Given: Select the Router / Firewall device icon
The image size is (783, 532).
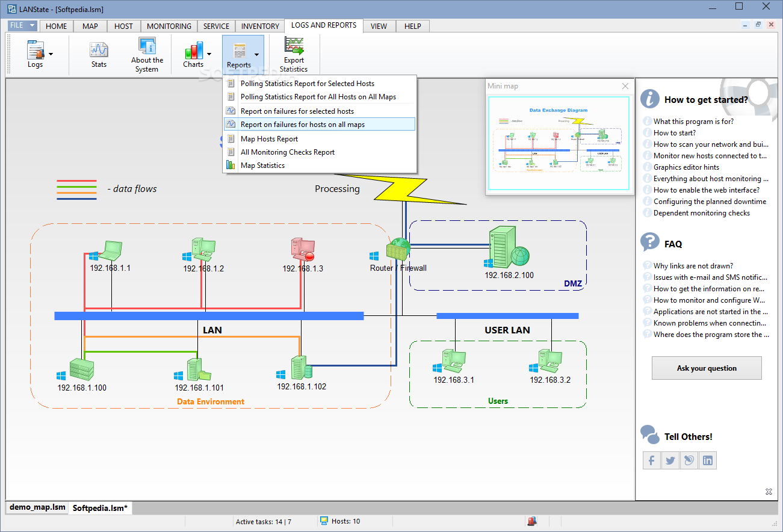Looking at the screenshot, I should coord(398,249).
